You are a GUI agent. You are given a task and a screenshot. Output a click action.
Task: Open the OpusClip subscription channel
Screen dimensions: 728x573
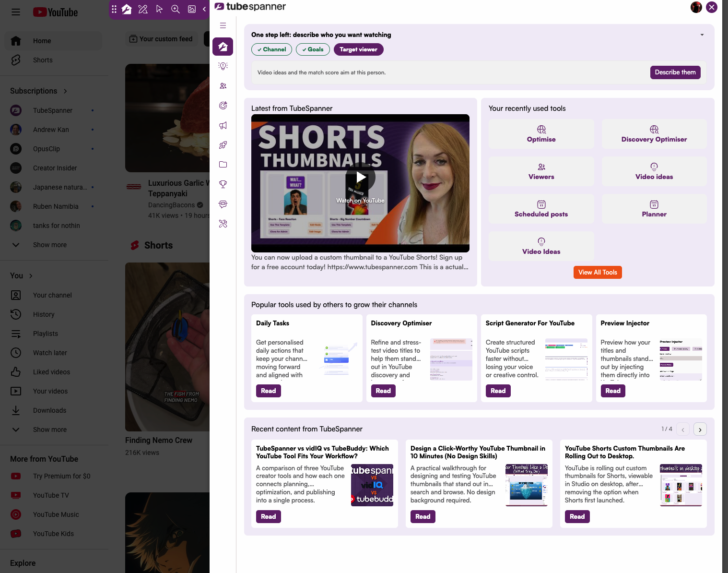click(54, 149)
